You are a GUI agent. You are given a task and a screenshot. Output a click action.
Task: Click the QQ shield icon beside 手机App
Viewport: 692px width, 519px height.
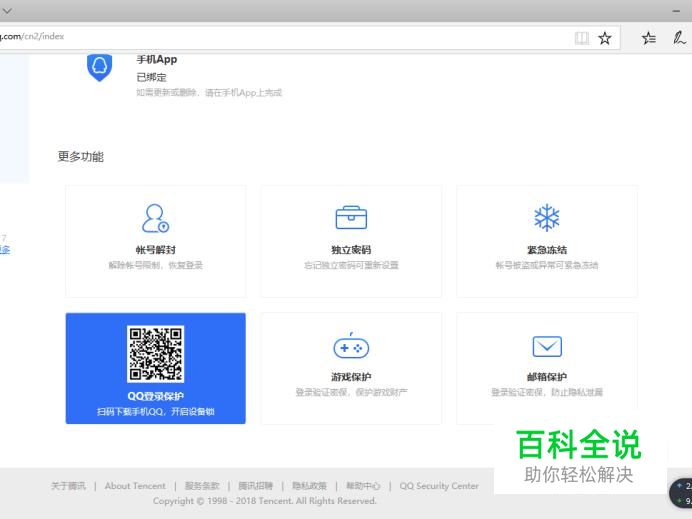[x=99, y=67]
